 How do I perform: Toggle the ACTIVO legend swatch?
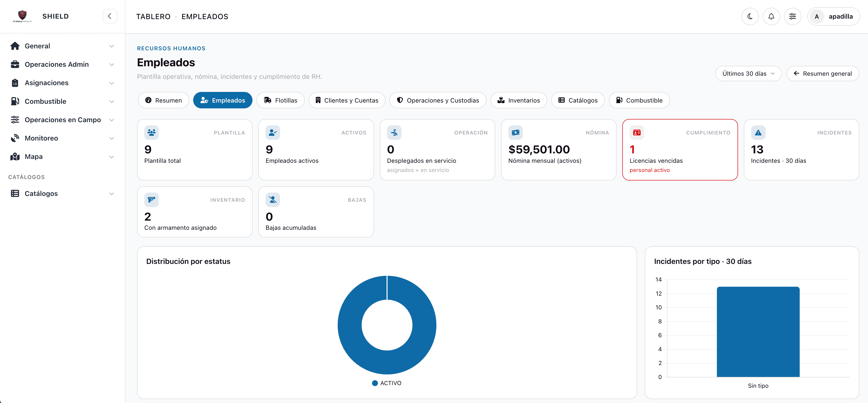pyautogui.click(x=375, y=383)
